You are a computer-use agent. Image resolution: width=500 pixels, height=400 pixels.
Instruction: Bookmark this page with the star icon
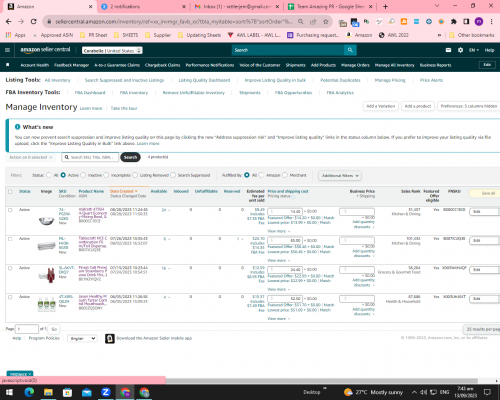[x=326, y=22]
